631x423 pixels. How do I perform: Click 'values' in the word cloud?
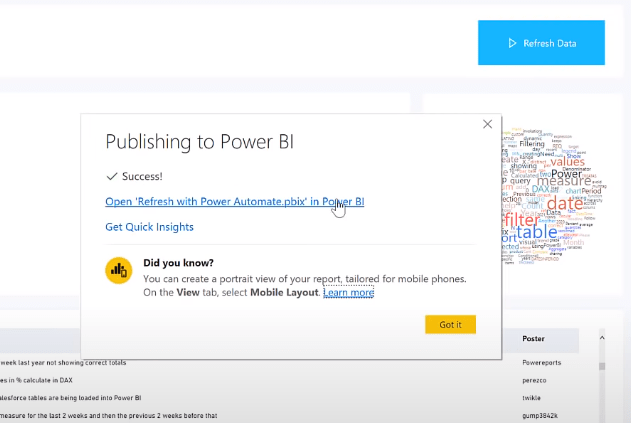(567, 162)
